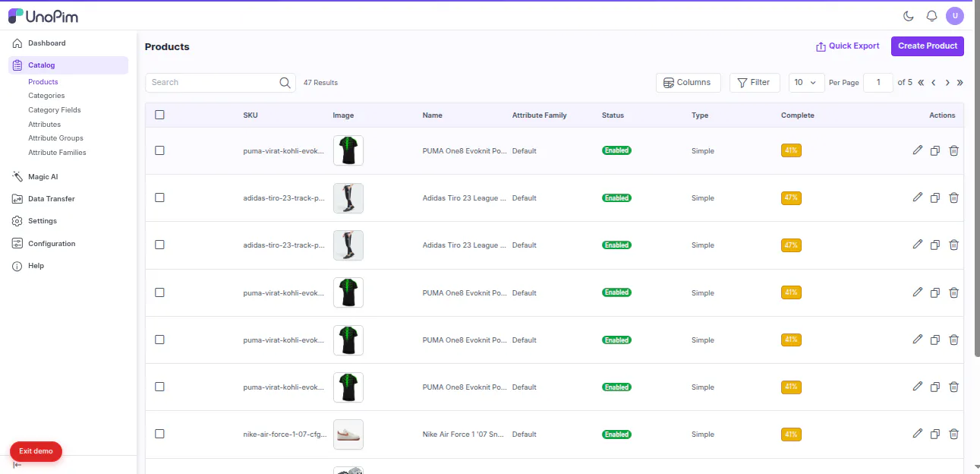This screenshot has width=980, height=474.
Task: Click the Configuration icon in the sidebar
Action: click(17, 244)
